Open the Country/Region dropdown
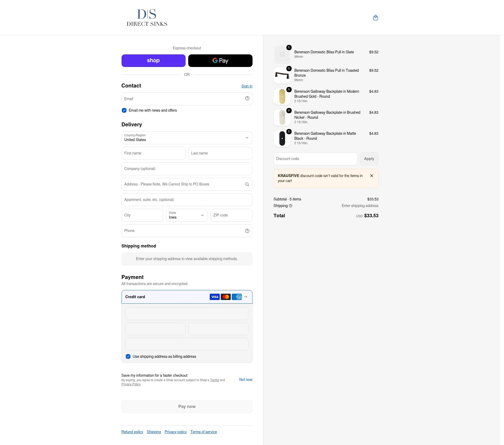The width and height of the screenshot is (504, 445). pos(187,138)
